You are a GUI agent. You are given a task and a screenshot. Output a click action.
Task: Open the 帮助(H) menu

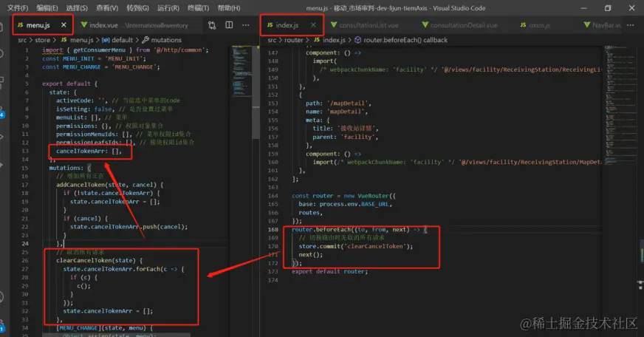point(229,8)
